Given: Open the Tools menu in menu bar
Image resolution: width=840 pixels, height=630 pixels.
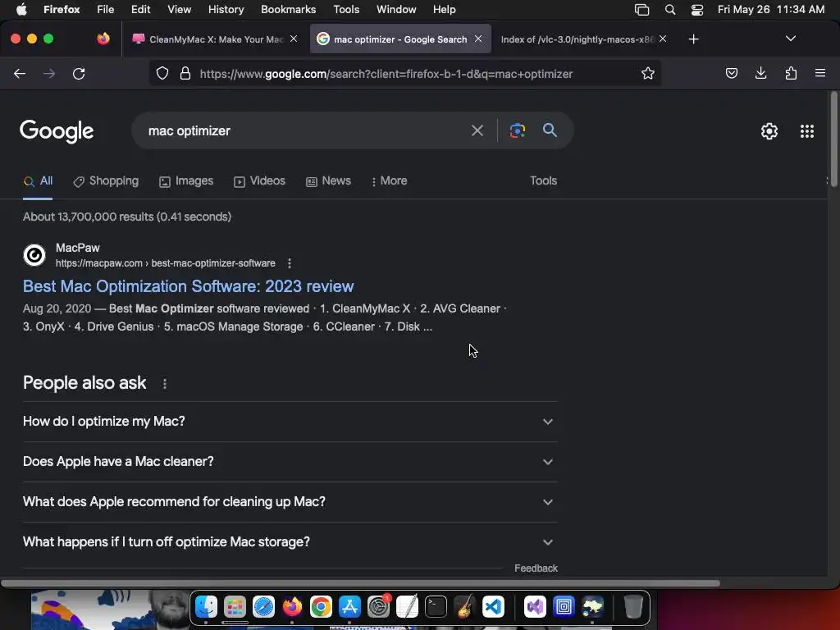Looking at the screenshot, I should point(346,10).
